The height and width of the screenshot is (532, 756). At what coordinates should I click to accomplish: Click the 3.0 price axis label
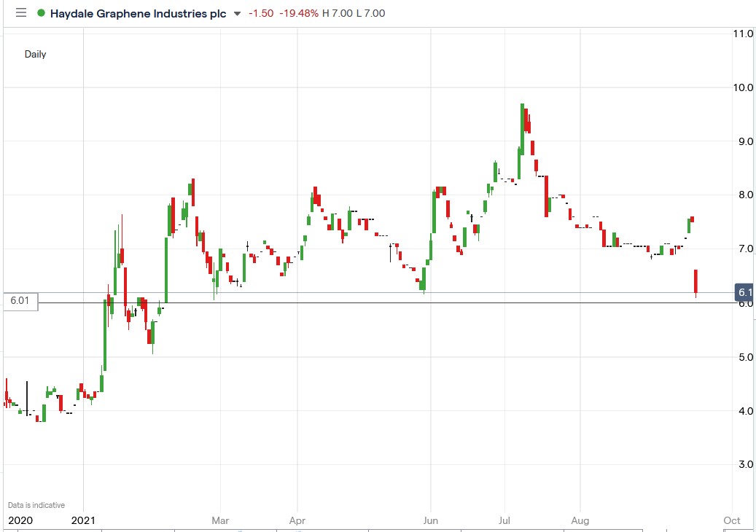[745, 464]
